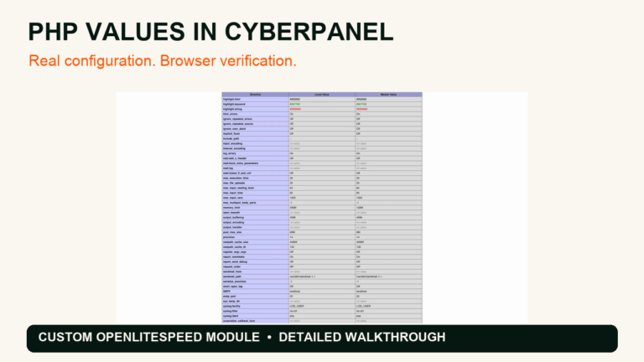Select the request_order directive cell
The width and height of the screenshot is (644, 362).
(256, 266)
